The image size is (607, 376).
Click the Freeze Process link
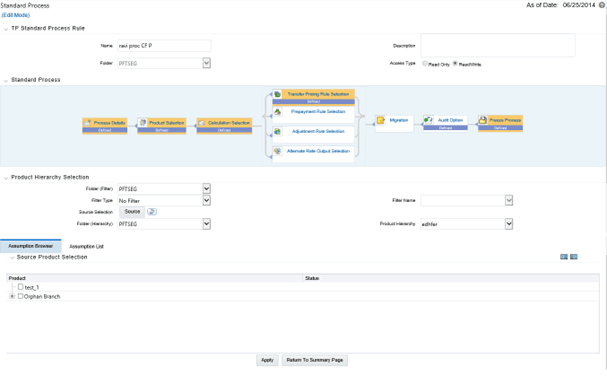point(505,120)
